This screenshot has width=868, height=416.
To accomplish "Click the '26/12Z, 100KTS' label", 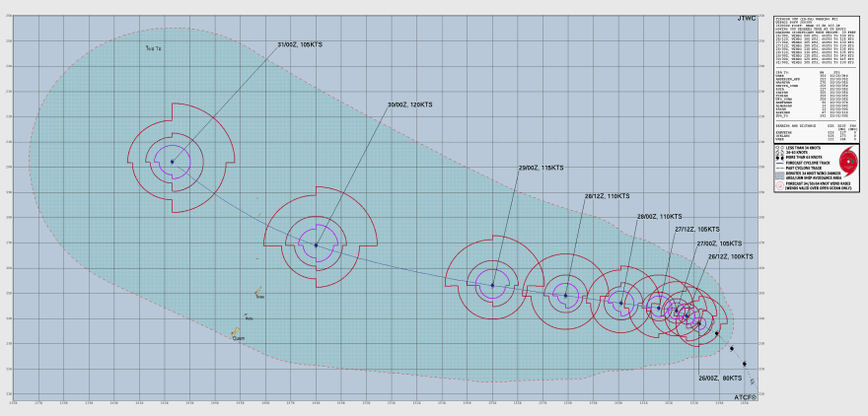I will 731,256.
